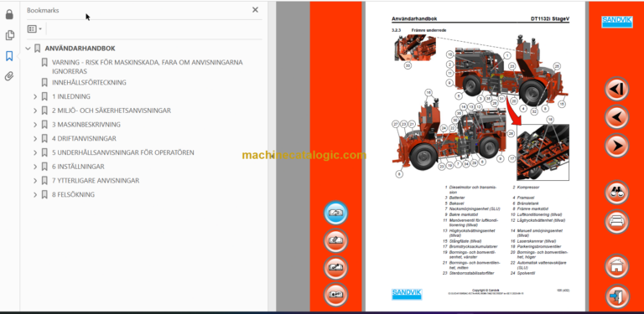Click bookmark icon beside ANVÄNDARHANDBOK
The width and height of the screenshot is (644, 314).
point(37,49)
